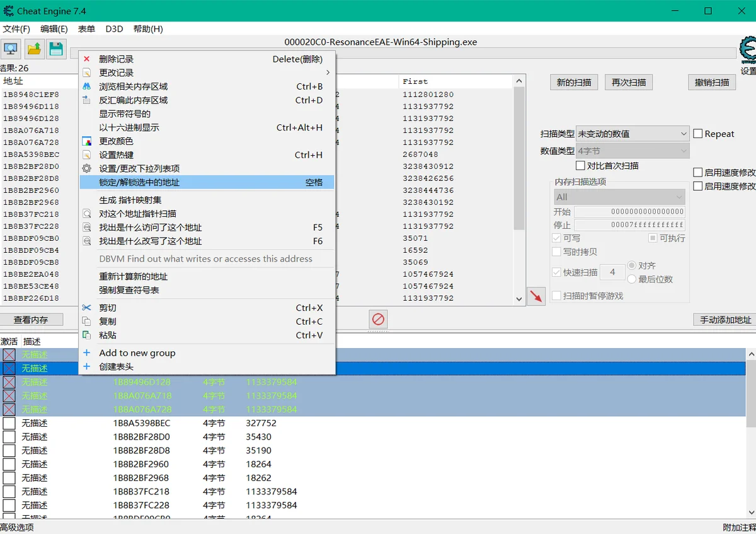Image resolution: width=756 pixels, height=534 pixels.
Task: Toggle the Repeat checkbox
Action: (698, 134)
